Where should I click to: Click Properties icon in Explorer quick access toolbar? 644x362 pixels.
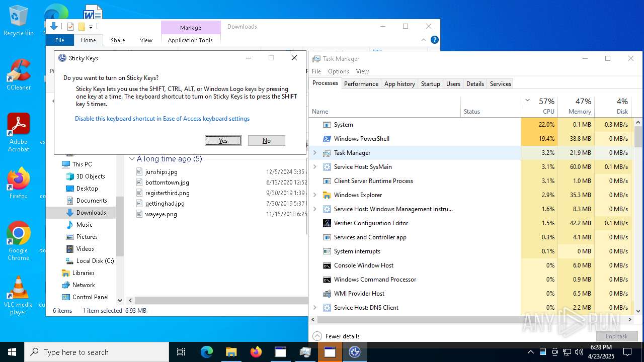click(70, 27)
